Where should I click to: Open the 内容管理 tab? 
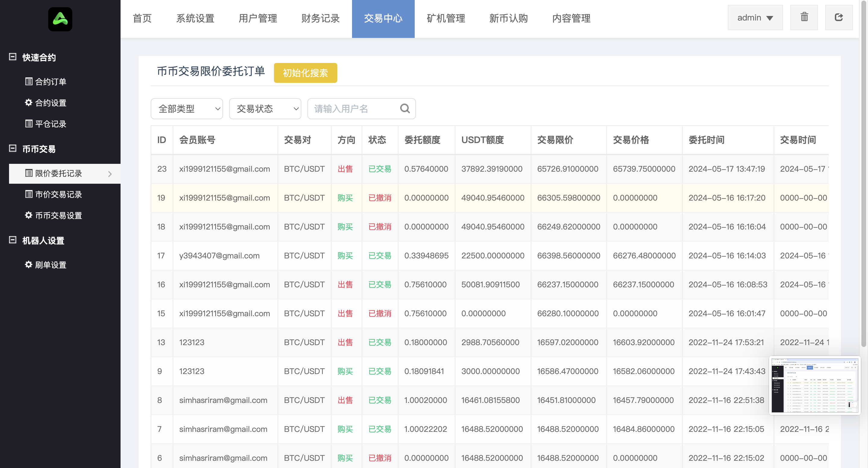(571, 18)
